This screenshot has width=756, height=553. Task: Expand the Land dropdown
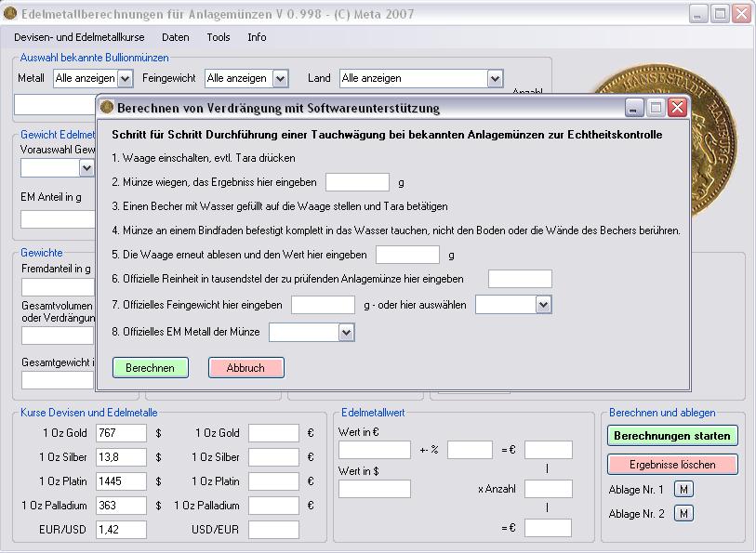click(495, 79)
